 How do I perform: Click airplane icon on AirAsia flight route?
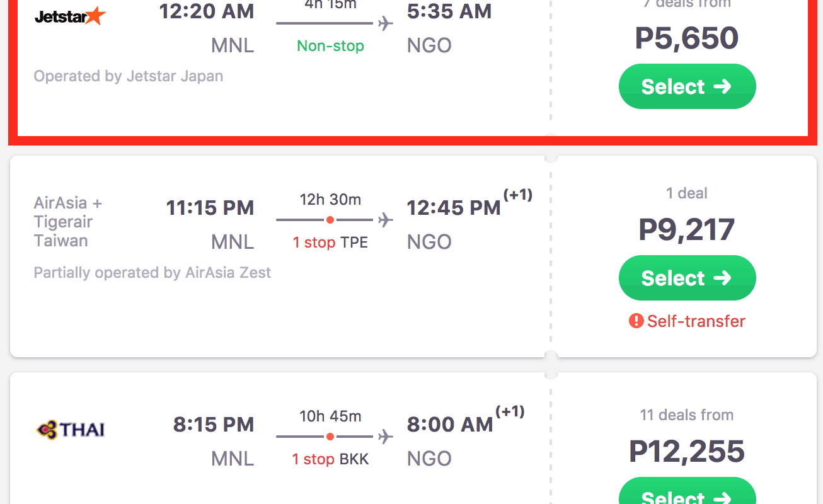coord(385,220)
